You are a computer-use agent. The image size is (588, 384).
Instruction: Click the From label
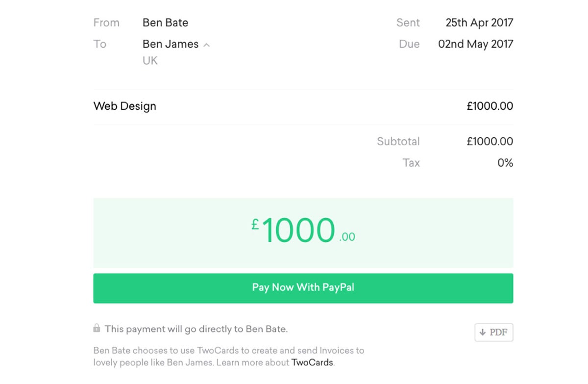click(106, 23)
